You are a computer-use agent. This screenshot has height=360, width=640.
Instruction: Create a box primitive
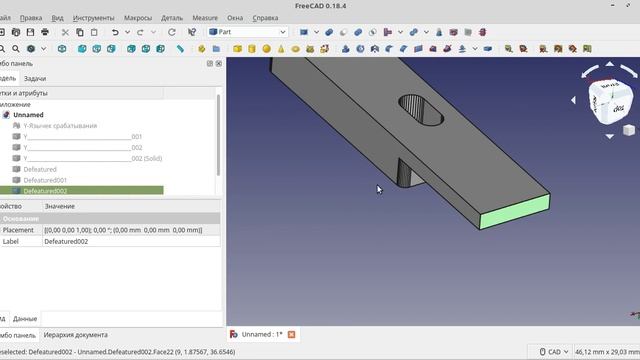238,49
